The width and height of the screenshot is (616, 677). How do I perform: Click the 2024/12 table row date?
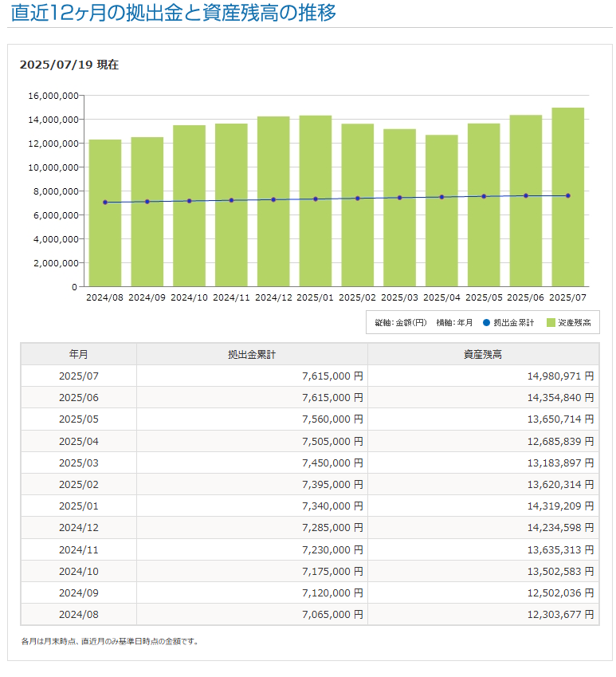click(79, 528)
